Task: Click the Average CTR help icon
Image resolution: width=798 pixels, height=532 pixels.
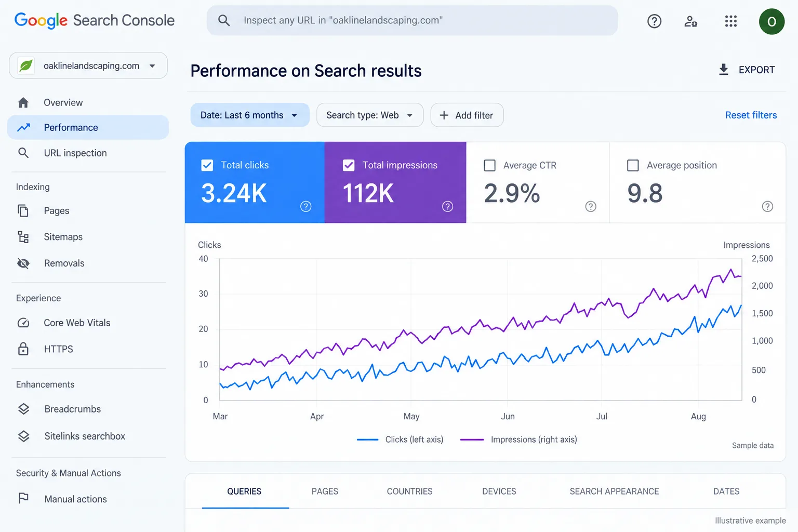Action: (x=591, y=206)
